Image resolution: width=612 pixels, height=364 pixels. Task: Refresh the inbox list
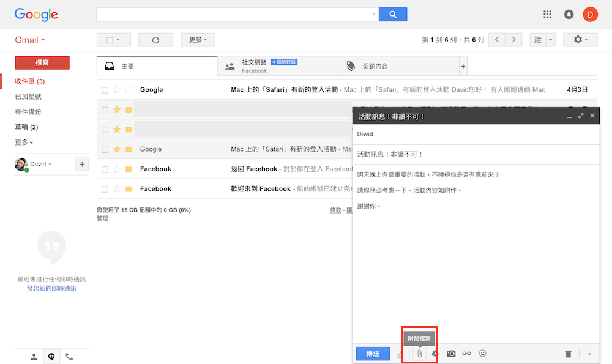point(155,40)
